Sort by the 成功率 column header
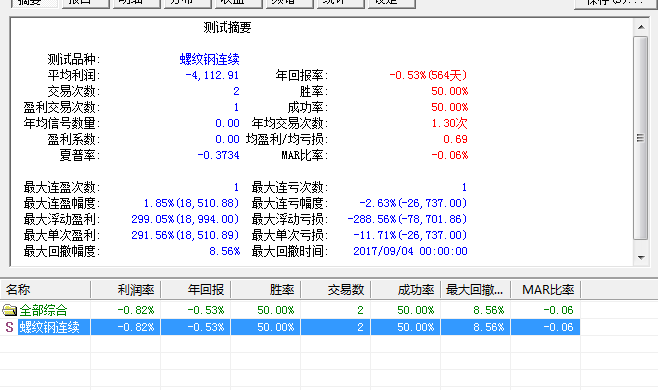The width and height of the screenshot is (658, 390). click(405, 290)
